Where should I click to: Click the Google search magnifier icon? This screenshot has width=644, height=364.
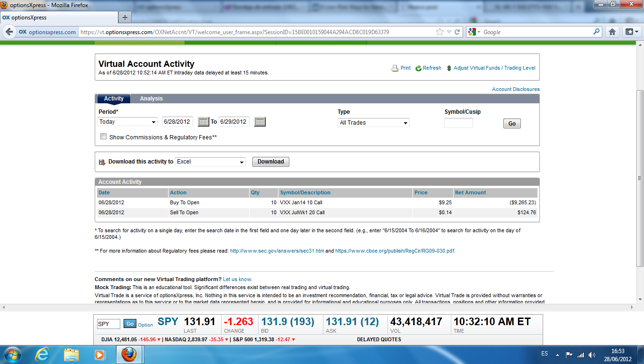[597, 32]
